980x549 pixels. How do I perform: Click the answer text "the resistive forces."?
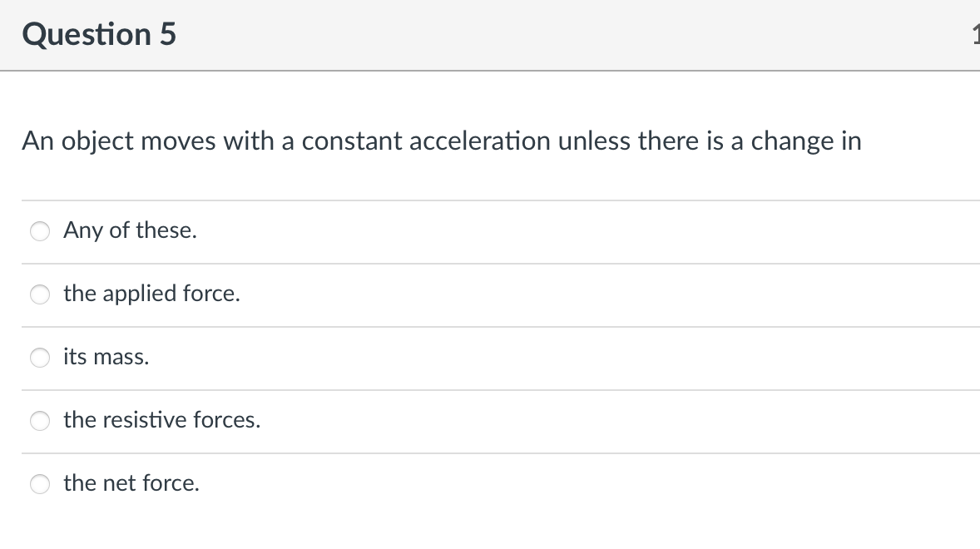(162, 421)
